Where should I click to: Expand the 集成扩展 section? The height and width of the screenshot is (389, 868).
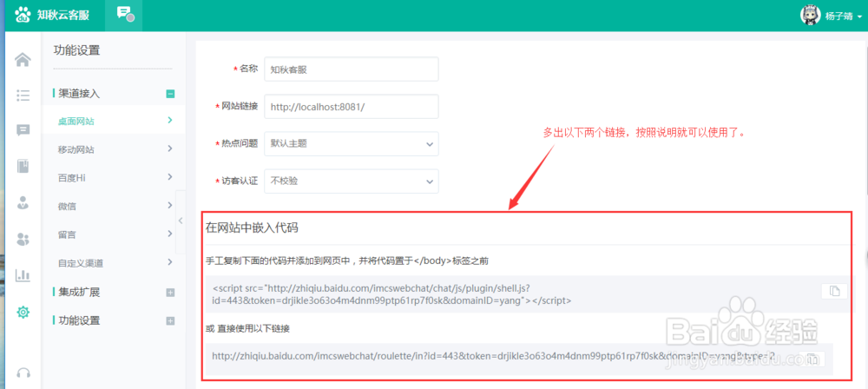click(170, 293)
